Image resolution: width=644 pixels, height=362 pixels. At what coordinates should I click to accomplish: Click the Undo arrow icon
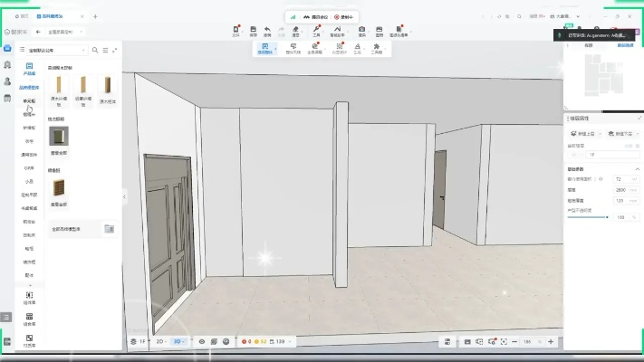(267, 31)
